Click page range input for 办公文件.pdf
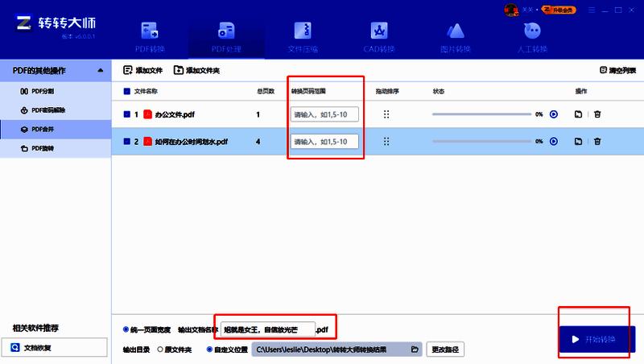This screenshot has width=644, height=364. [325, 114]
